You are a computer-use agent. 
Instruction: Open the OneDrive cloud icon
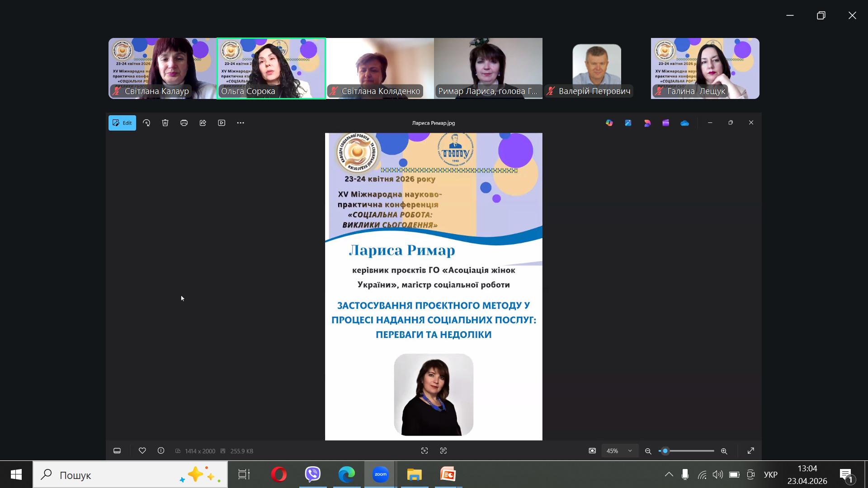point(684,123)
